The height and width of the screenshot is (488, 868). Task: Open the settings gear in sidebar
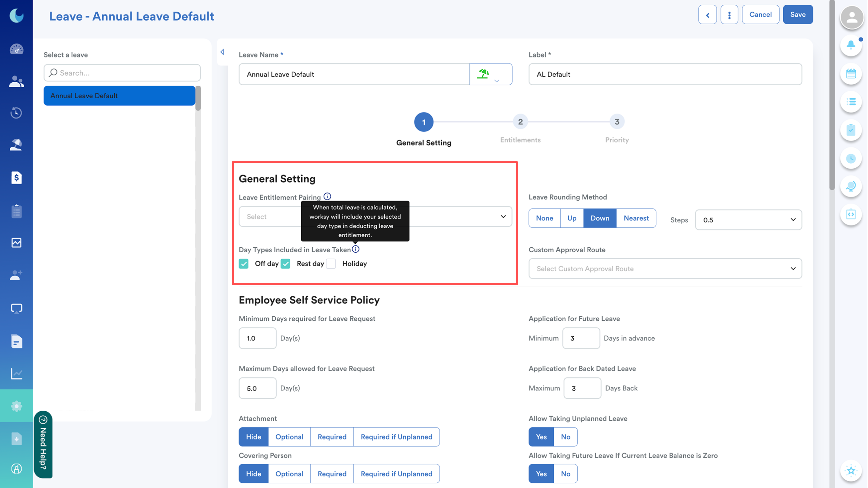coord(16,406)
